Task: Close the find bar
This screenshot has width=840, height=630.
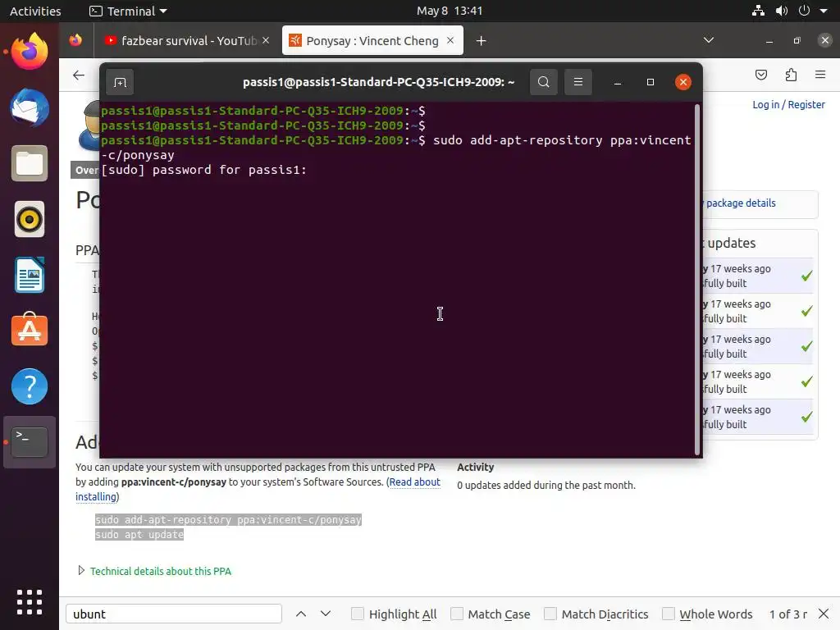Action: pos(824,614)
